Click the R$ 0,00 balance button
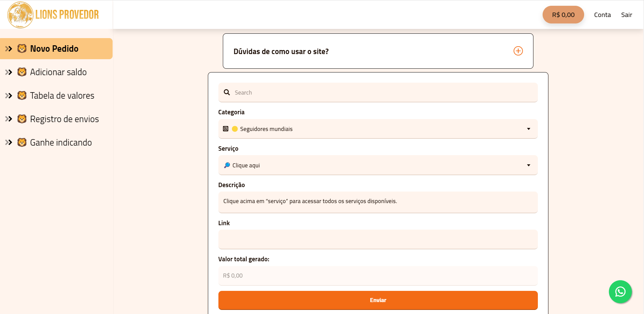This screenshot has width=644, height=314. point(563,15)
